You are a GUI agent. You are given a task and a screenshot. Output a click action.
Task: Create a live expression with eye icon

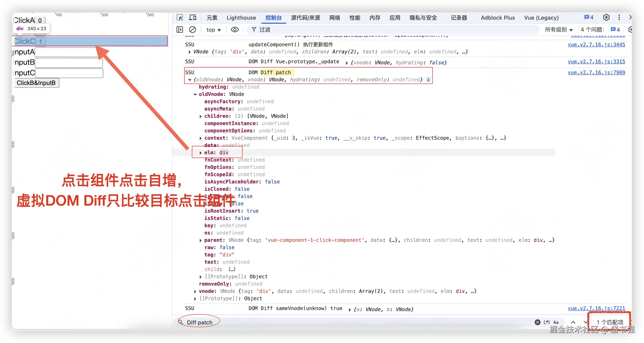pos(235,30)
